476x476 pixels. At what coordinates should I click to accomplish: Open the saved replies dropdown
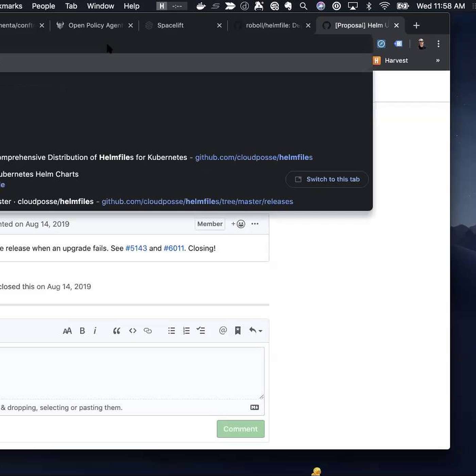pyautogui.click(x=255, y=331)
